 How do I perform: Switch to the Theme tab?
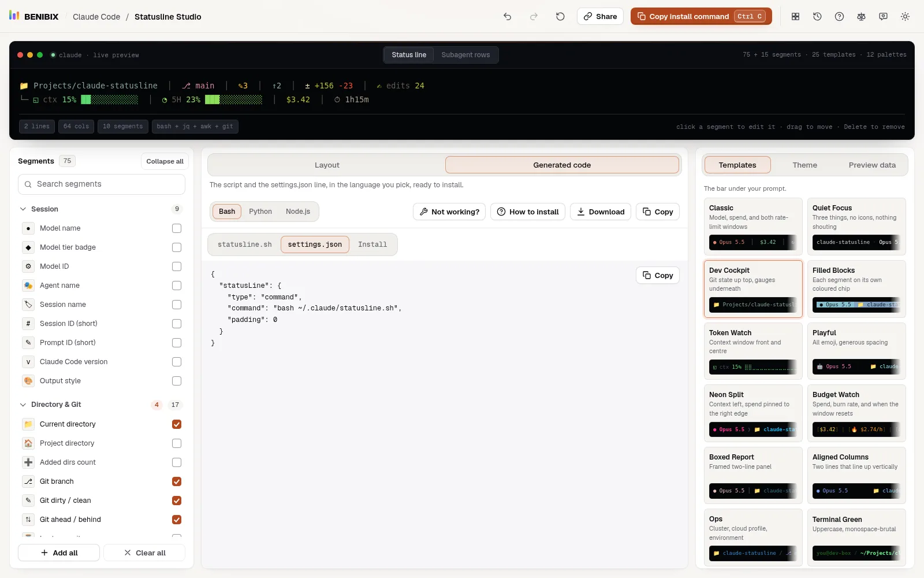pyautogui.click(x=804, y=165)
